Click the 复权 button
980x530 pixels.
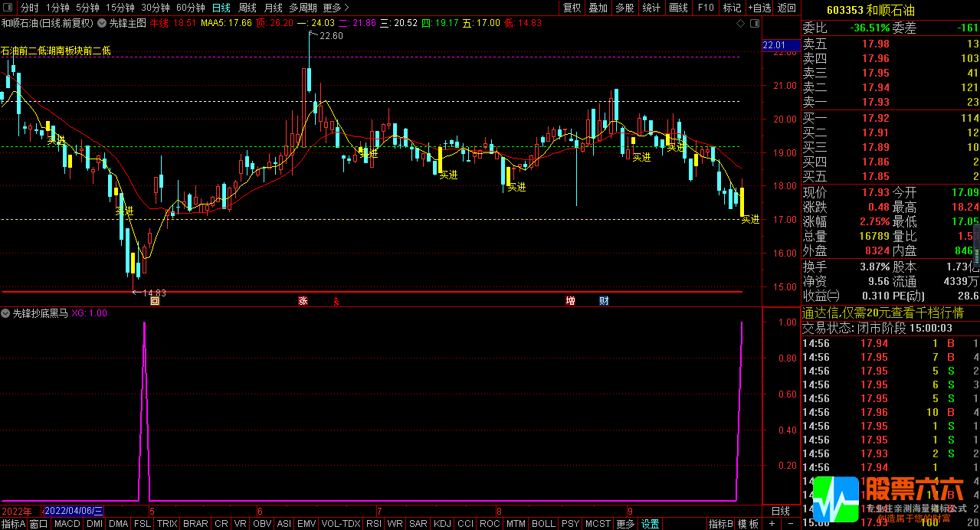(x=572, y=8)
